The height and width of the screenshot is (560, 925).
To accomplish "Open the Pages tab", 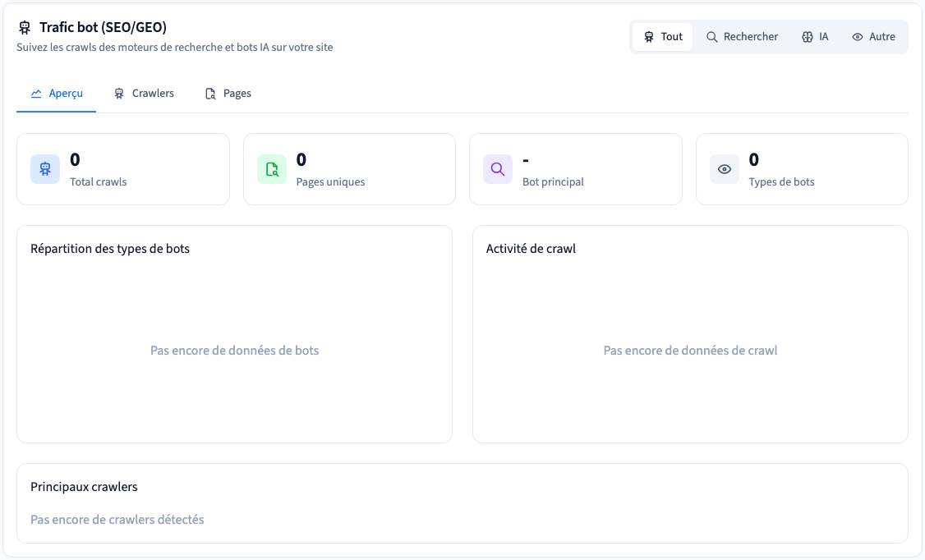I will pos(228,94).
